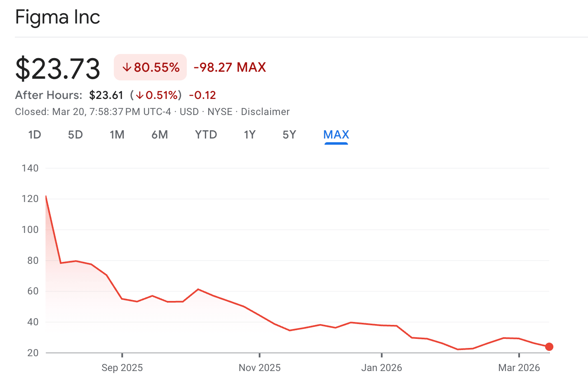Show the 1M price history
The height and width of the screenshot is (390, 588).
click(117, 135)
